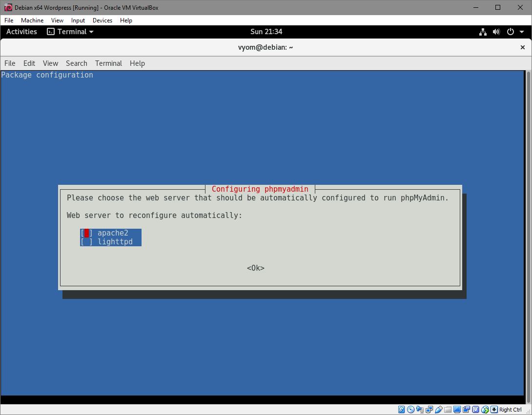The image size is (532, 415).
Task: Open the terminal window Edit menu
Action: click(29, 63)
